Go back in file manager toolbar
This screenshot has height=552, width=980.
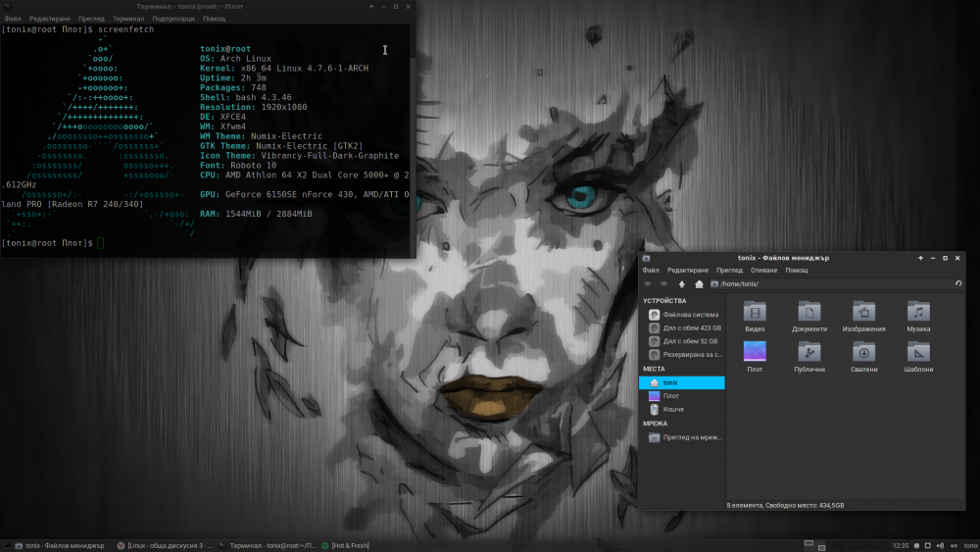click(648, 283)
